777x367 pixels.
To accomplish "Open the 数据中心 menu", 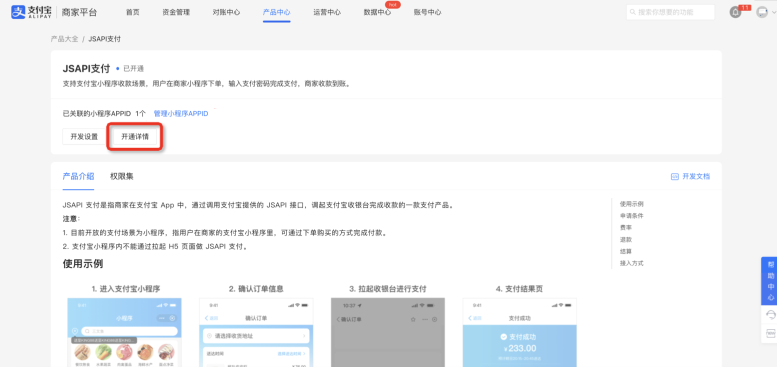I will (377, 12).
